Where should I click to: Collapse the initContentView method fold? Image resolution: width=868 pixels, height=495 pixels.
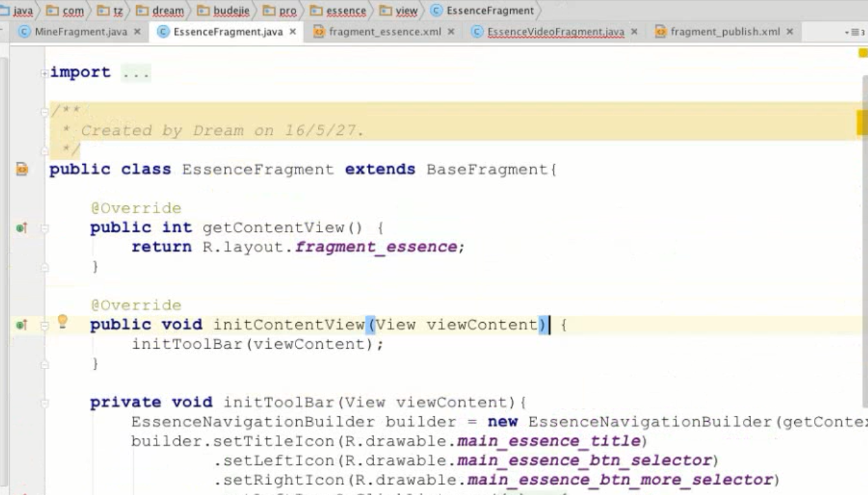click(44, 325)
